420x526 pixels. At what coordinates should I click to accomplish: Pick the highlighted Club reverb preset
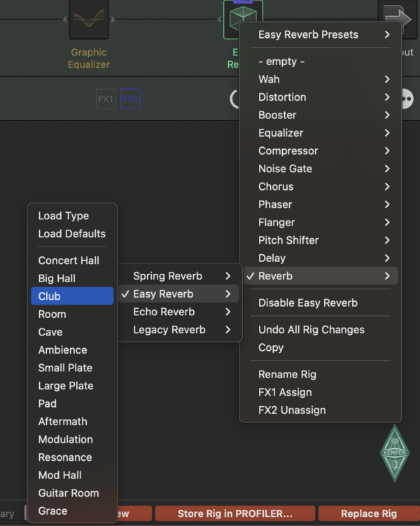click(72, 296)
